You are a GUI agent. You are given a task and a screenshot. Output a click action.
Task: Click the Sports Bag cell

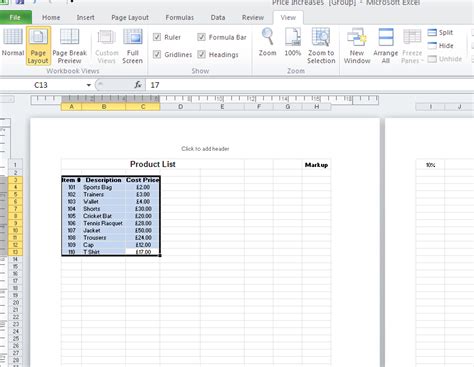coord(104,187)
